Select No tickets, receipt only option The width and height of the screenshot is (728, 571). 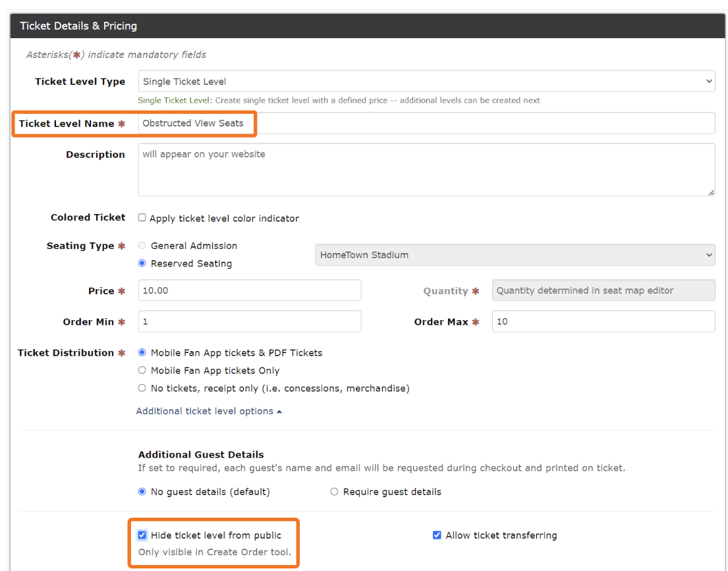tap(142, 389)
